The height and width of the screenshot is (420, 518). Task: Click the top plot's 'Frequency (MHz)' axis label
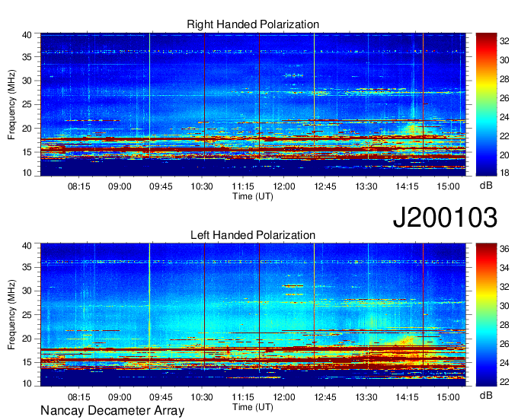point(11,104)
